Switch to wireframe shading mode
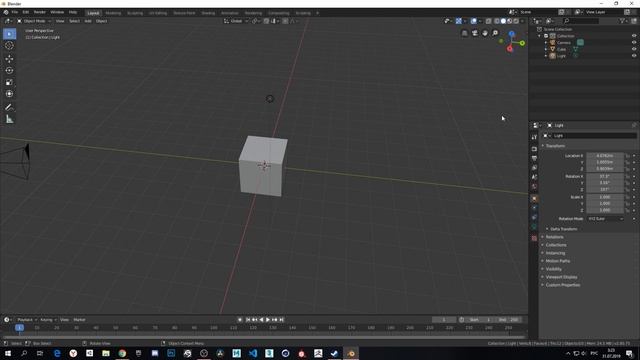 click(497, 21)
